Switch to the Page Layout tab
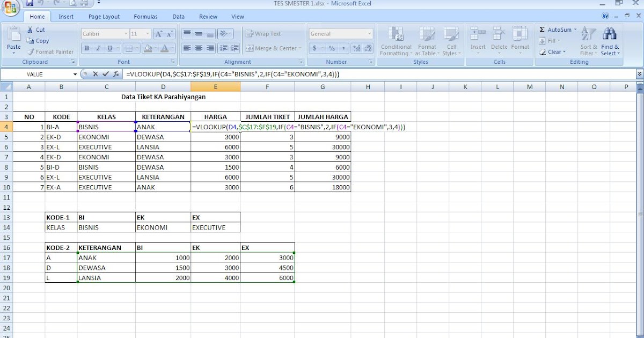Image resolution: width=644 pixels, height=338 pixels. click(104, 17)
